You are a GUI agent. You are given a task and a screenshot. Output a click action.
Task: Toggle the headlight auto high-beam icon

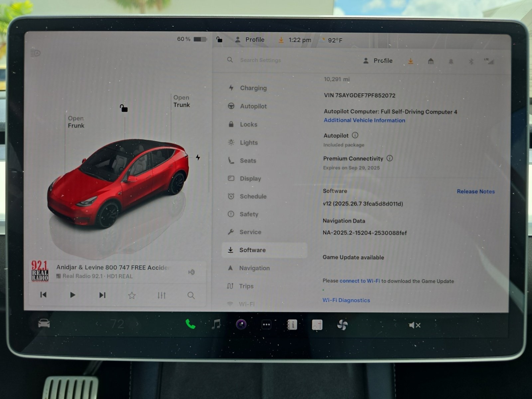(x=35, y=53)
